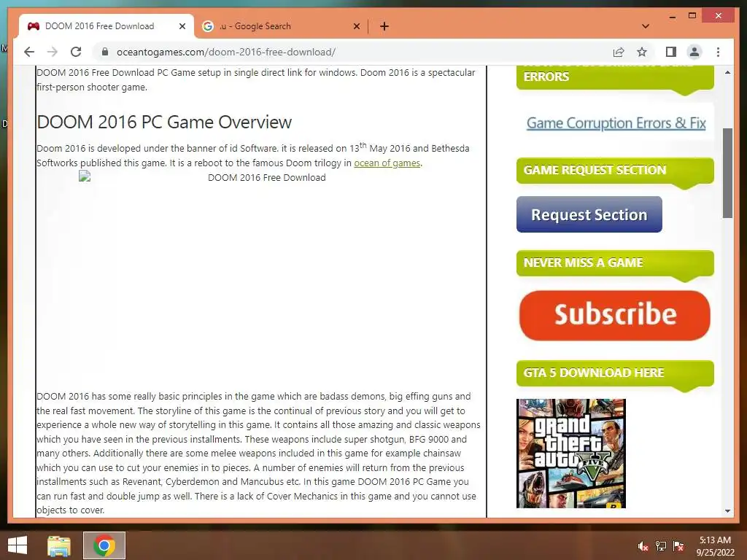Click the DOOM 2016 PC Game Overview heading

click(x=164, y=122)
